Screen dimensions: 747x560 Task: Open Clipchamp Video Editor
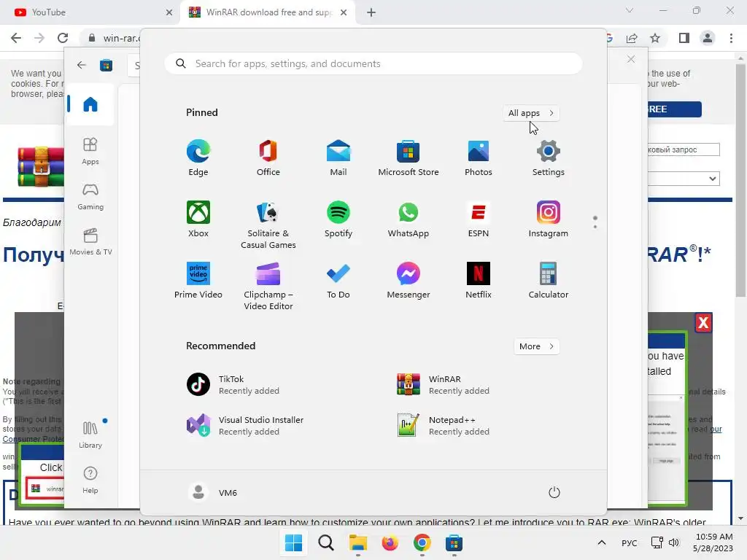[x=268, y=286]
